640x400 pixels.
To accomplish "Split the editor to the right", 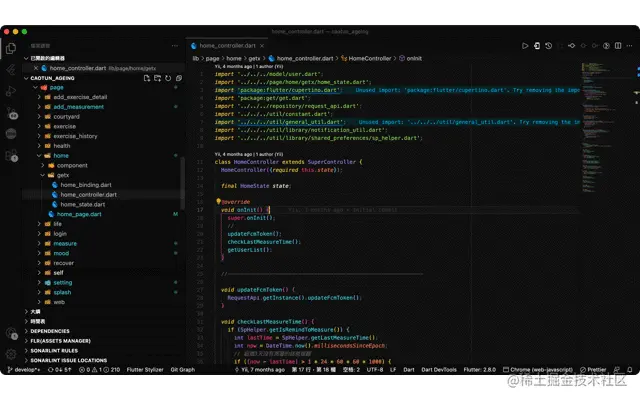I will coord(618,46).
